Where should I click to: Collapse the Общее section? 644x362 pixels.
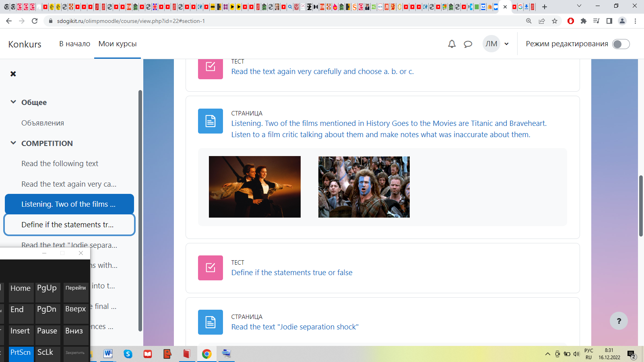(x=13, y=102)
